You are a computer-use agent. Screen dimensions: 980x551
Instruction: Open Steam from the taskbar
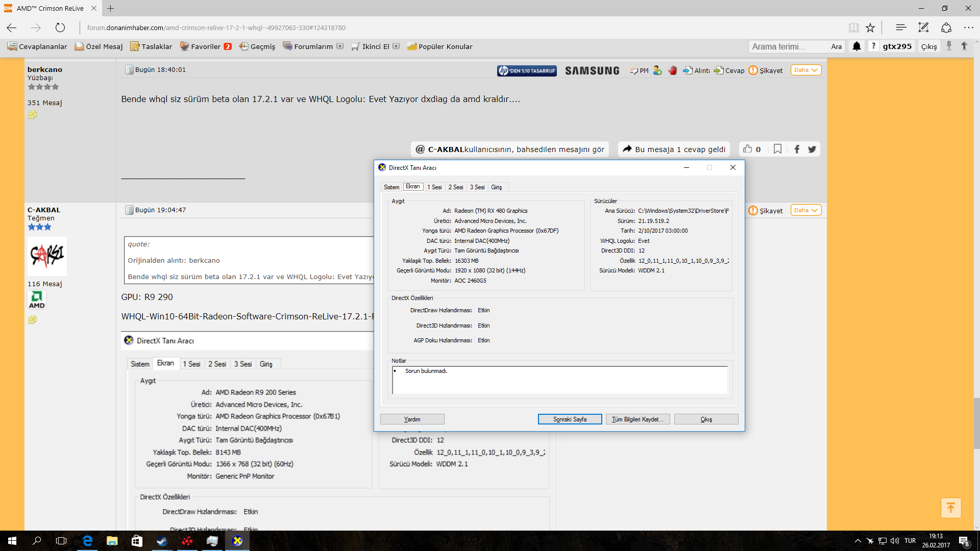[x=162, y=541]
